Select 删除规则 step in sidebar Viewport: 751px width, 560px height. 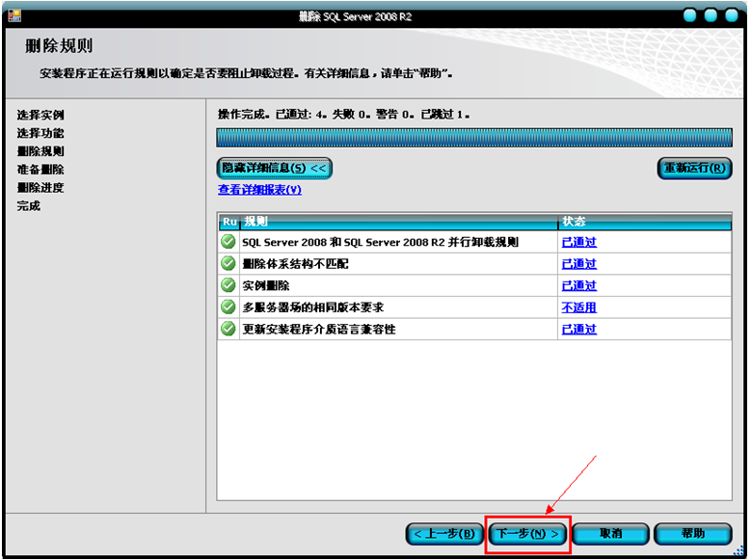40,151
